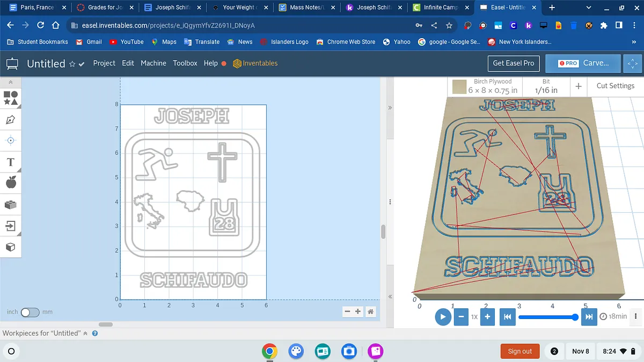Open the Apps brick icon

11,204
